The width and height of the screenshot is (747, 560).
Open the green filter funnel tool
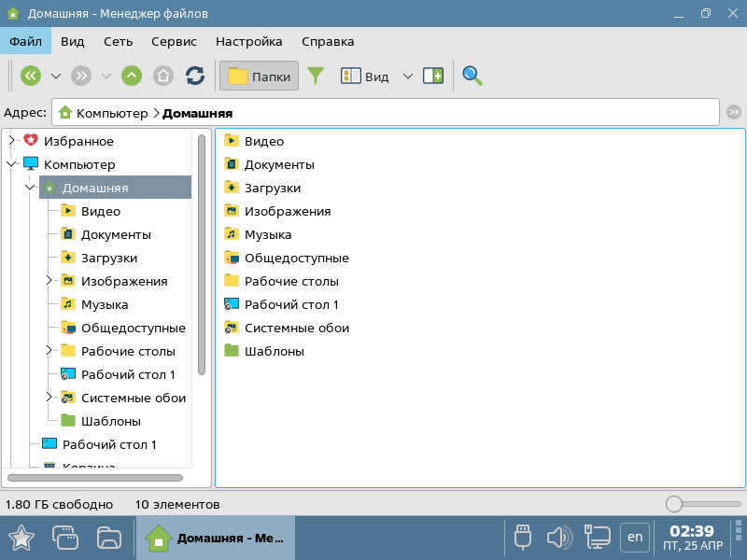[x=316, y=76]
